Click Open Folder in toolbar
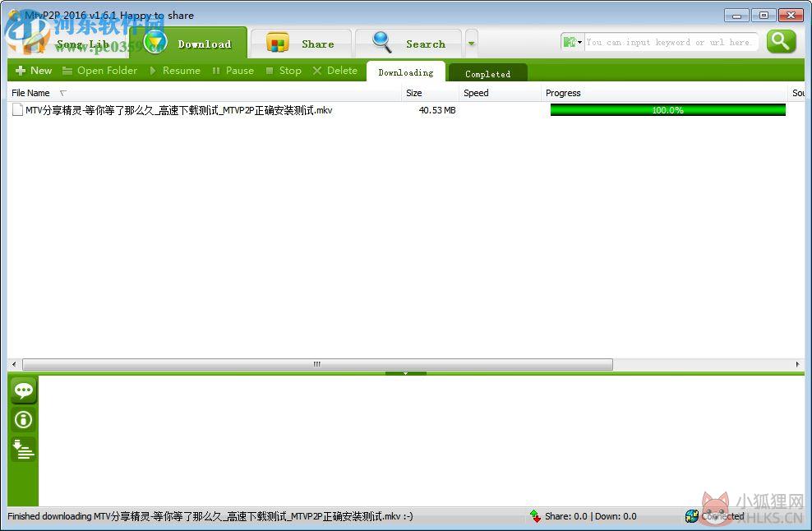The height and width of the screenshot is (531, 812). point(100,71)
